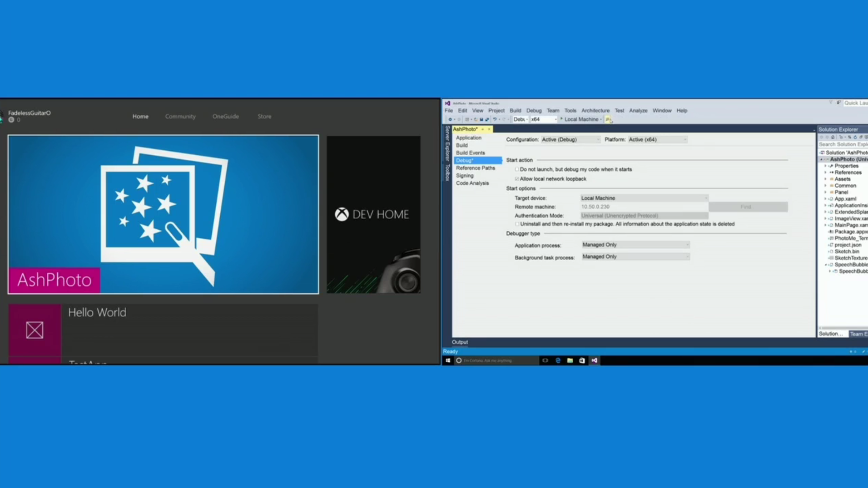Open Task View from the taskbar
868x488 pixels.
click(x=545, y=360)
